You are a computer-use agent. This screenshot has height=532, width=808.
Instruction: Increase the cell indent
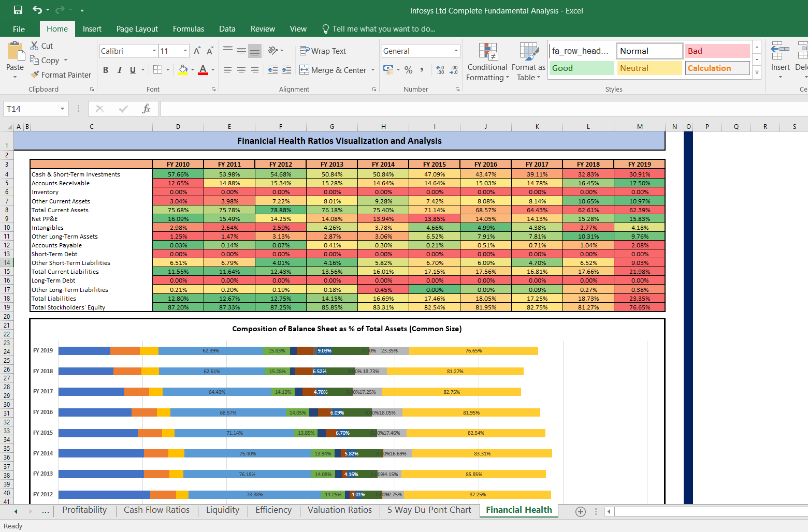click(x=286, y=70)
